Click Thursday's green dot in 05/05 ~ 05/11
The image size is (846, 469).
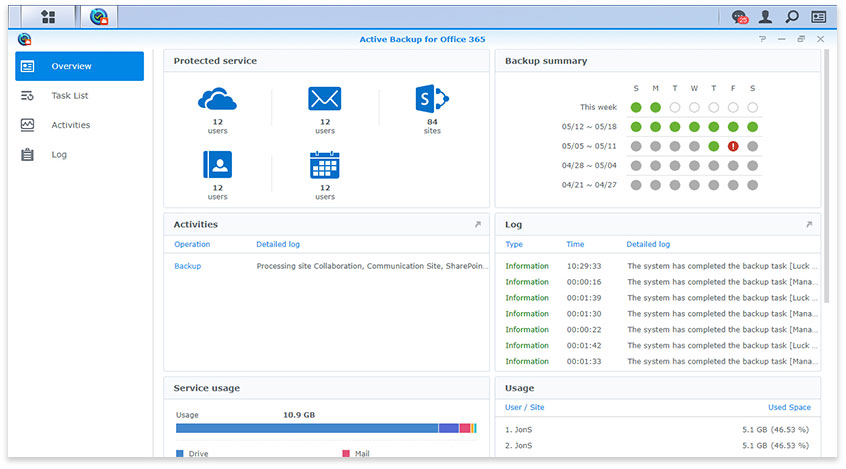point(714,146)
